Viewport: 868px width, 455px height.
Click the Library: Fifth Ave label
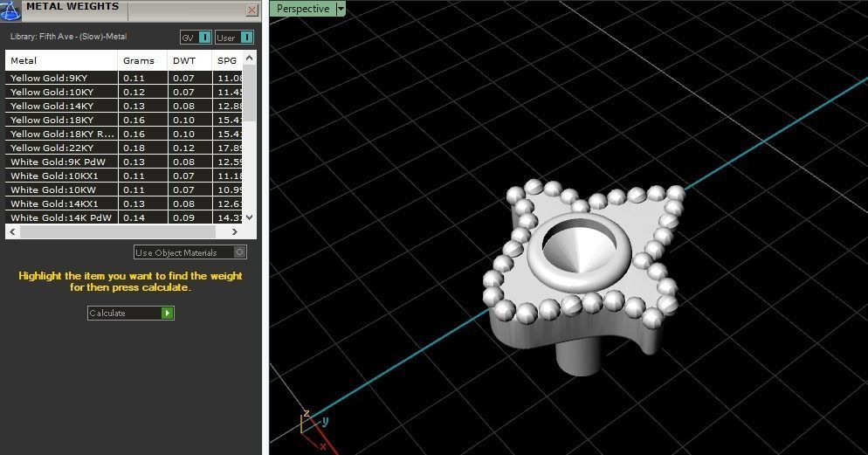point(69,37)
